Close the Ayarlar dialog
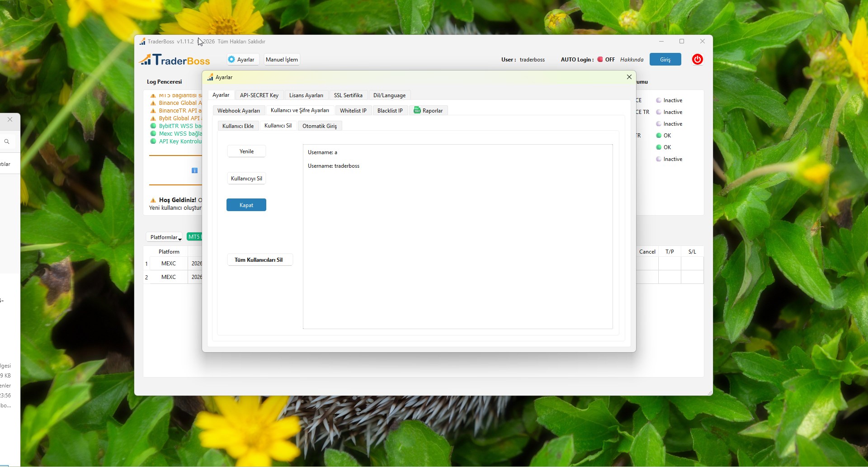The image size is (868, 467). coord(629,77)
